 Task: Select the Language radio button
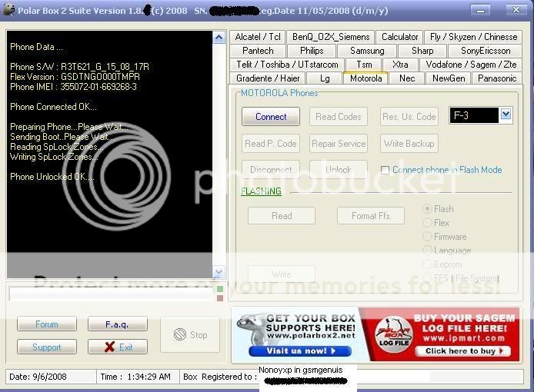pos(427,251)
